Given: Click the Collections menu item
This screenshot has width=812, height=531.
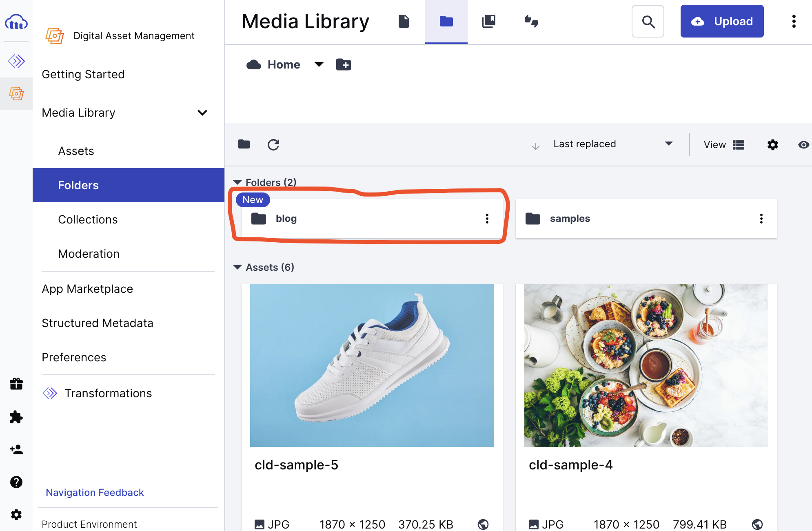Looking at the screenshot, I should click(x=87, y=219).
